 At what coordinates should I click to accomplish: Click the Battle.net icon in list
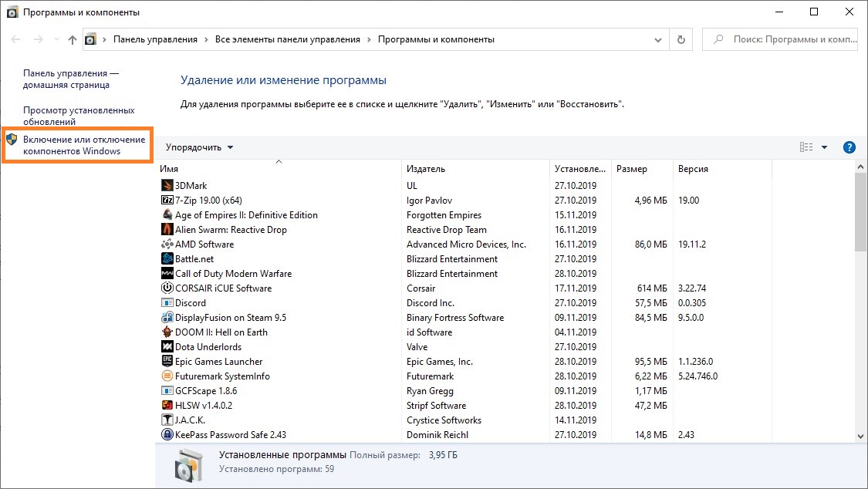pyautogui.click(x=167, y=259)
